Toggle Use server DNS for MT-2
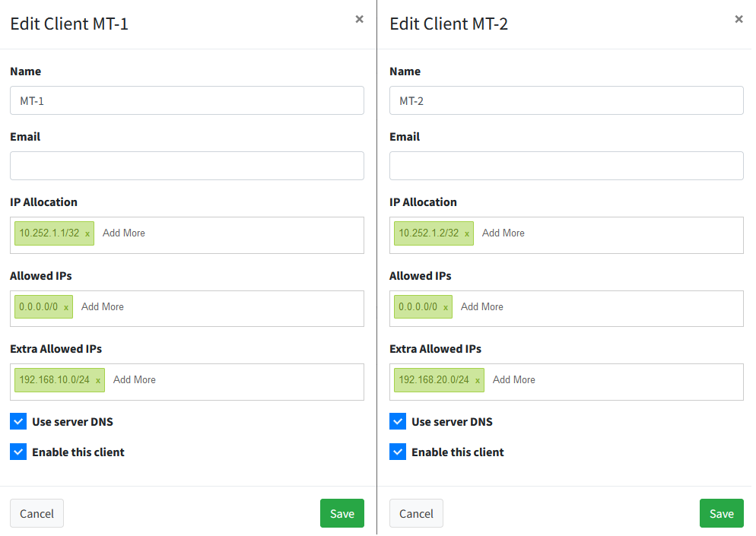 click(397, 420)
